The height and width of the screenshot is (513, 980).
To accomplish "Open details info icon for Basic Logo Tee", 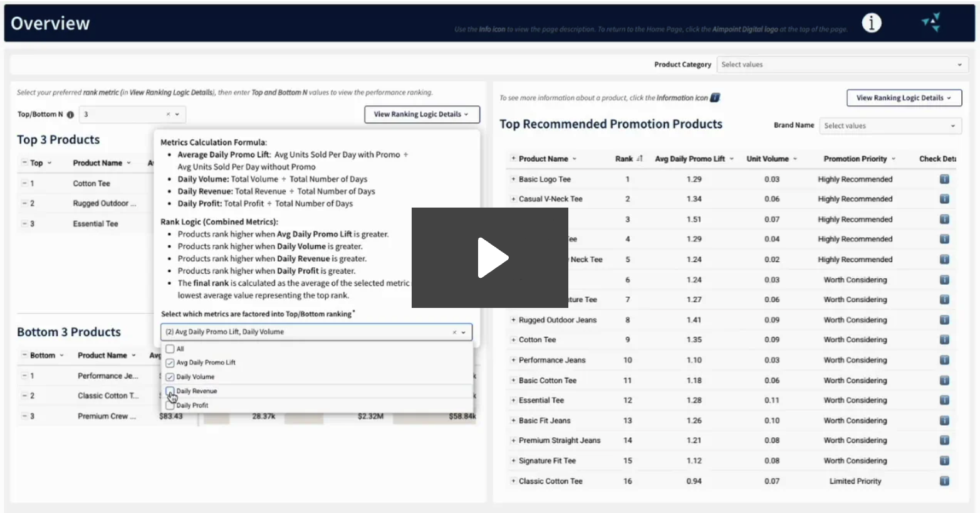I will tap(945, 179).
